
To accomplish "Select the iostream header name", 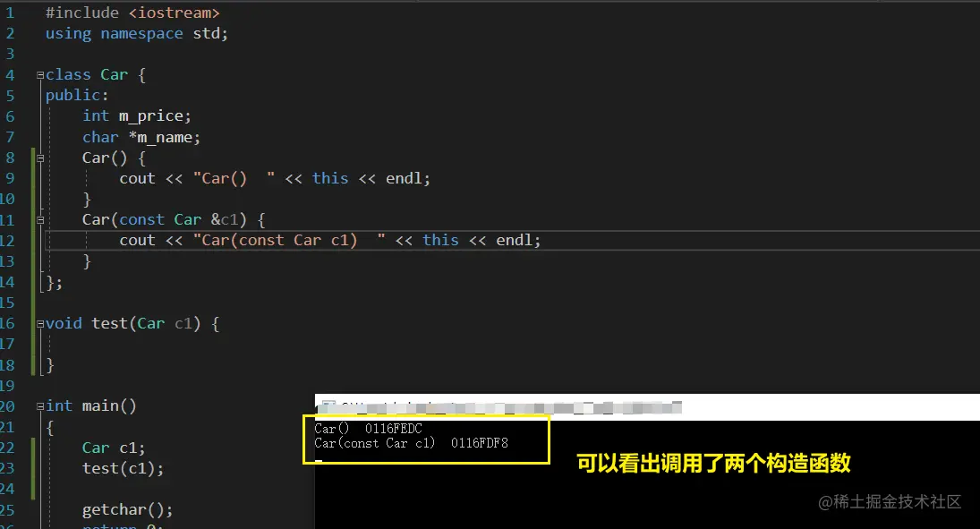I will click(x=175, y=13).
